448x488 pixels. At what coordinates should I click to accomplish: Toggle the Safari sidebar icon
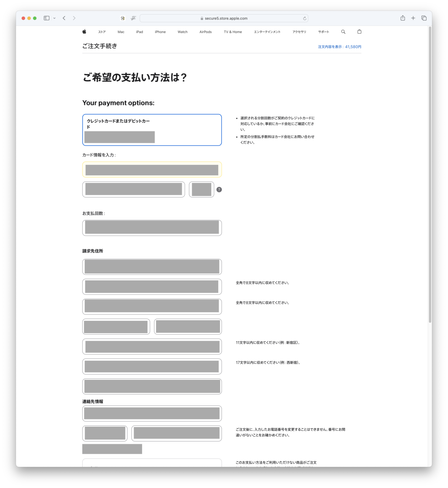pyautogui.click(x=46, y=18)
